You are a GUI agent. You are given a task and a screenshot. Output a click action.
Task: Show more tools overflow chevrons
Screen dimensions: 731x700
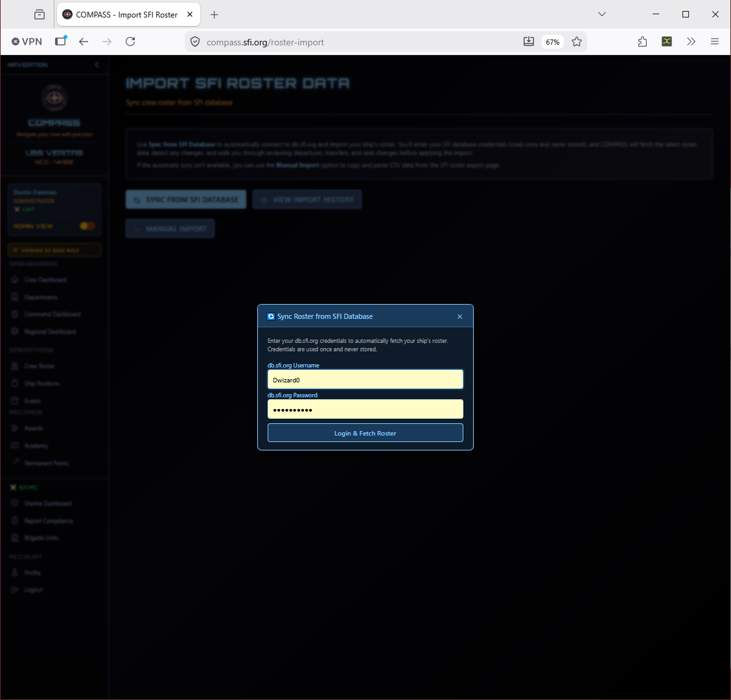coord(691,41)
